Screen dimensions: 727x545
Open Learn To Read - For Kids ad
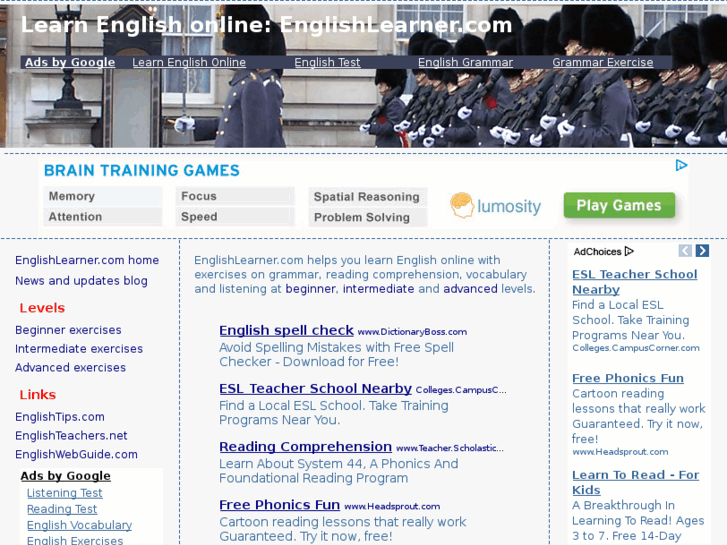636,482
